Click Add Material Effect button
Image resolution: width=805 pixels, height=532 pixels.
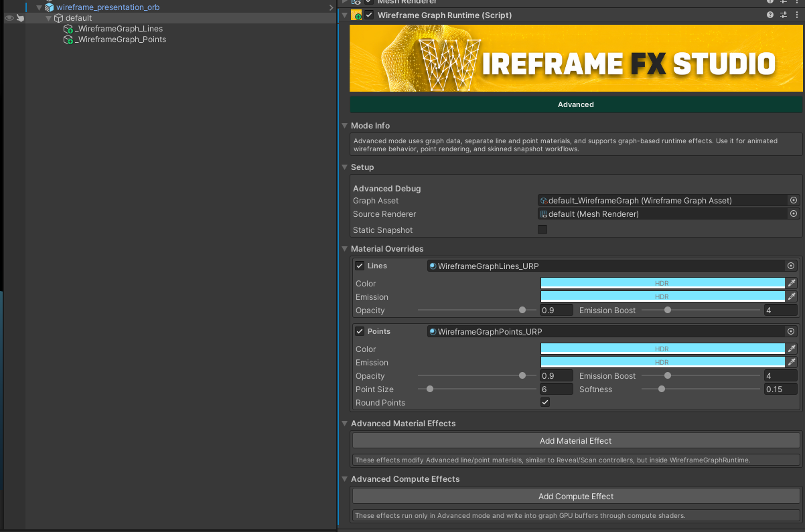[x=576, y=440]
